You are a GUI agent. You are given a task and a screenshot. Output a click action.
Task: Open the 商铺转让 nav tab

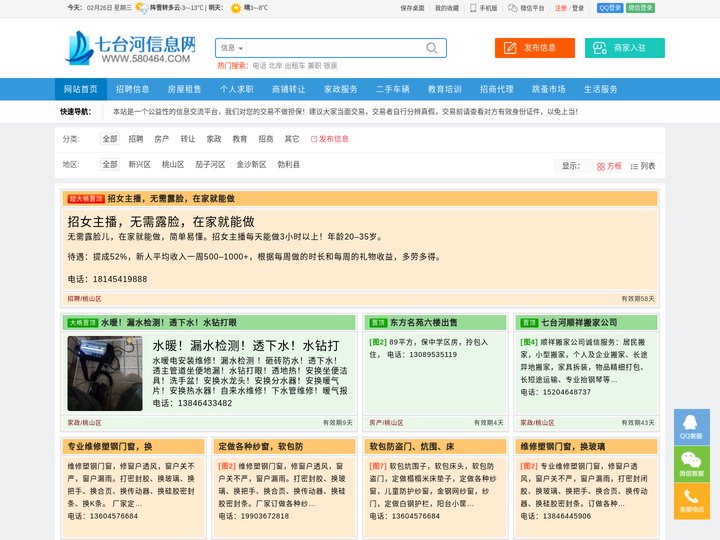(x=288, y=89)
